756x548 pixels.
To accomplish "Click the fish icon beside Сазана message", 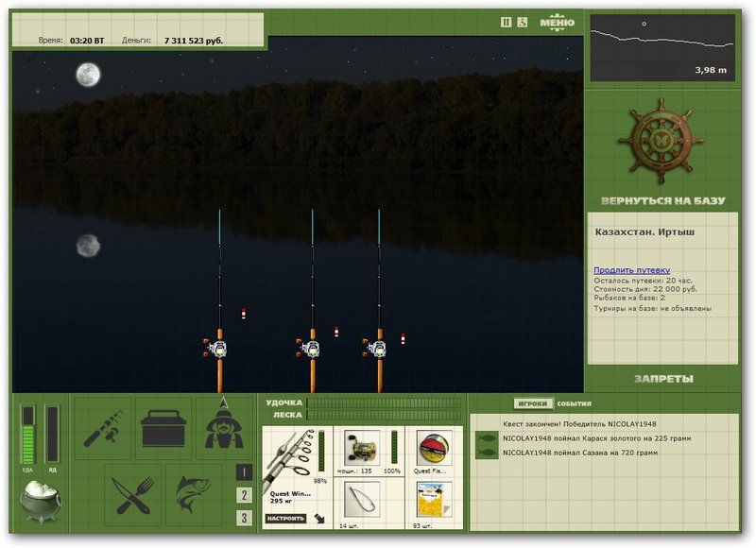I will pyautogui.click(x=487, y=453).
